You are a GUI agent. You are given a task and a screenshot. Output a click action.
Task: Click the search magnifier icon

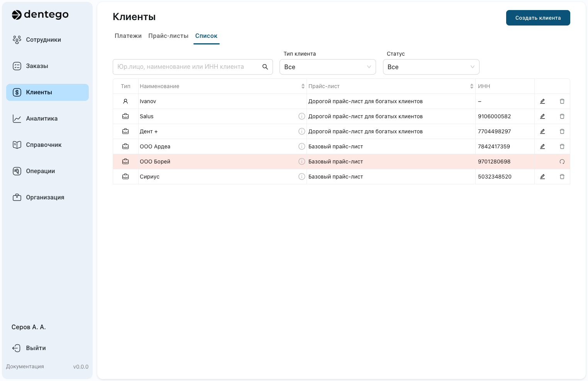(x=265, y=67)
